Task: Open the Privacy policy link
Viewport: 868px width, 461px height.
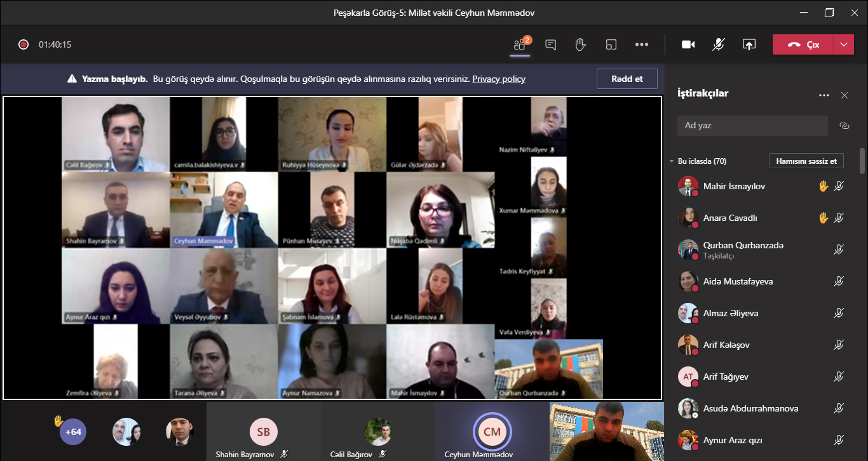Action: [498, 79]
